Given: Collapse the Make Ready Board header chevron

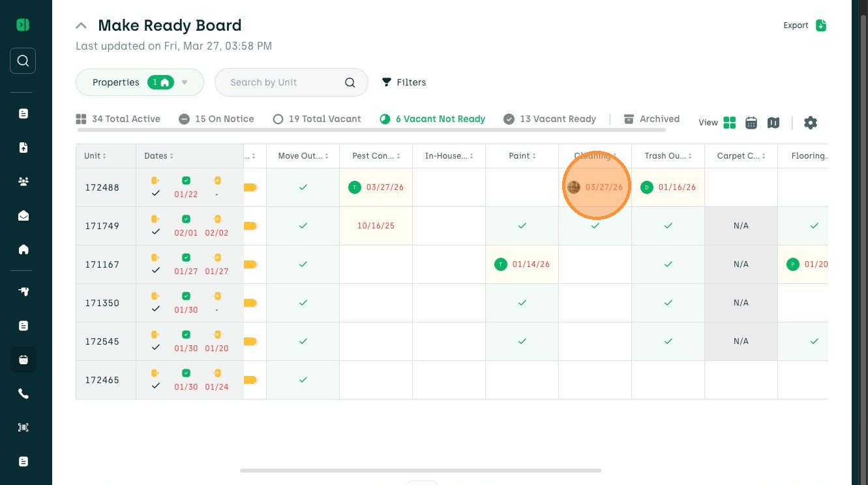Looking at the screenshot, I should [x=81, y=25].
